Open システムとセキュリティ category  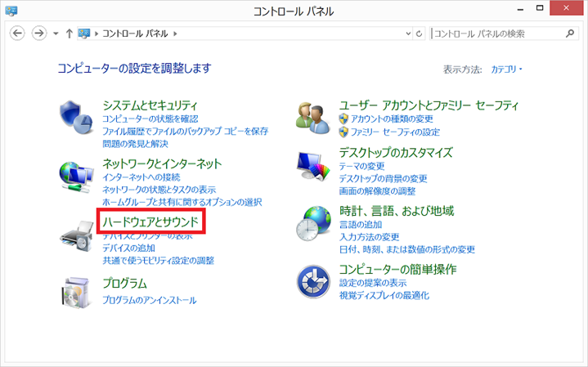pyautogui.click(x=150, y=105)
